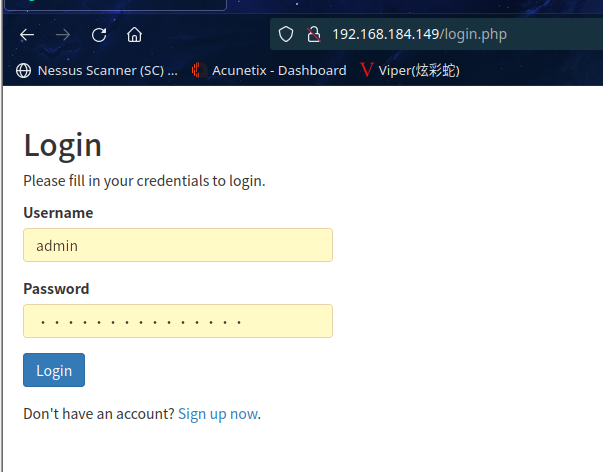Open the Acunetix - Dashboard bookmark label
The width and height of the screenshot is (603, 472).
pyautogui.click(x=279, y=70)
